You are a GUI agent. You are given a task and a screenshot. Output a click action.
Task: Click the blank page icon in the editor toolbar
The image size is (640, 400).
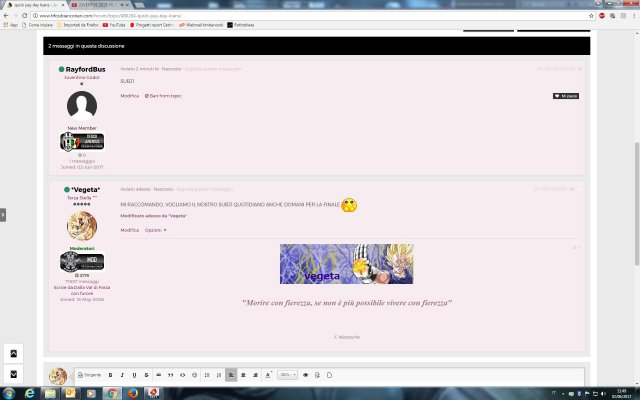329,375
